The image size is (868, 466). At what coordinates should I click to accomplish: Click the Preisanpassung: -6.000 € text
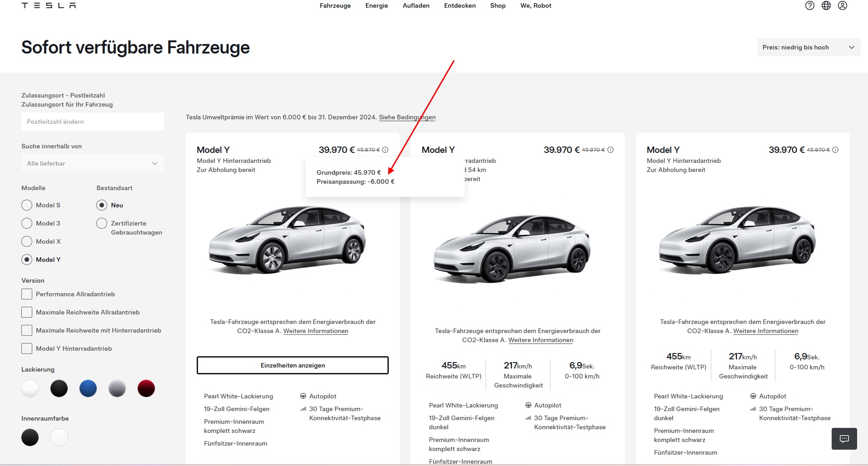click(356, 181)
